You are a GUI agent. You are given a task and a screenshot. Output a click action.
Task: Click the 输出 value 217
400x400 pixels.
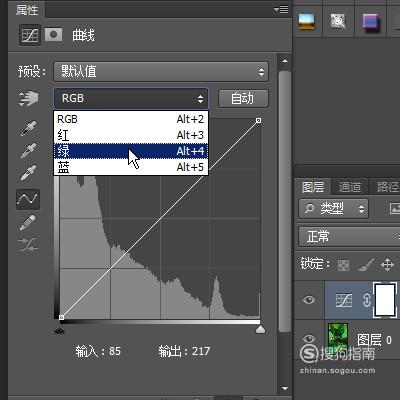pos(201,351)
